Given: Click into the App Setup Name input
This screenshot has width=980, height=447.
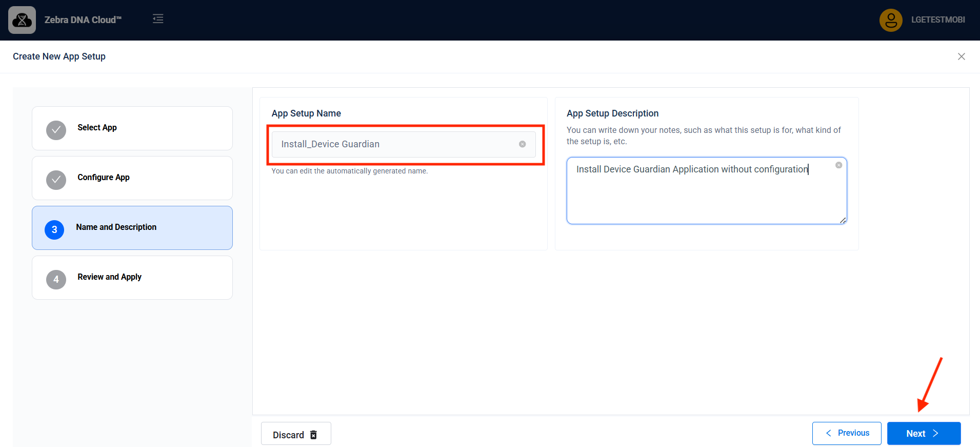Looking at the screenshot, I should click(395, 144).
